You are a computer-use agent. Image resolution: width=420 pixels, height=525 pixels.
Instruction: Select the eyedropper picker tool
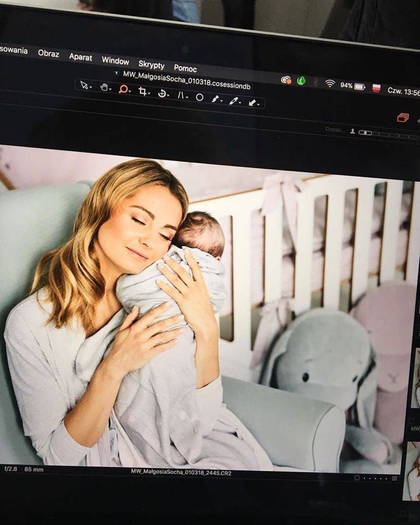click(234, 101)
